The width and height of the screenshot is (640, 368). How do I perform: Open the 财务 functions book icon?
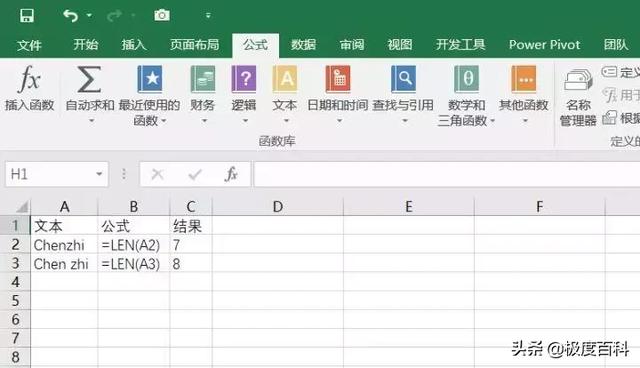tap(202, 79)
